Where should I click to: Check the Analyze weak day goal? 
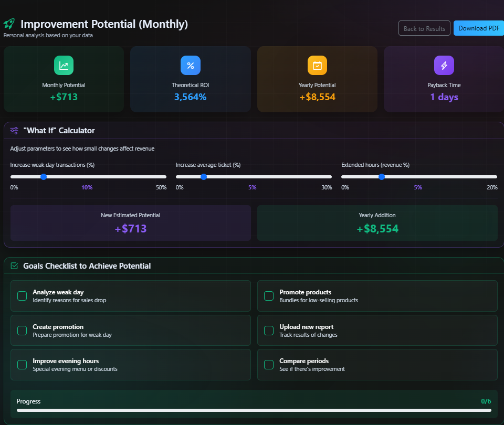point(22,296)
